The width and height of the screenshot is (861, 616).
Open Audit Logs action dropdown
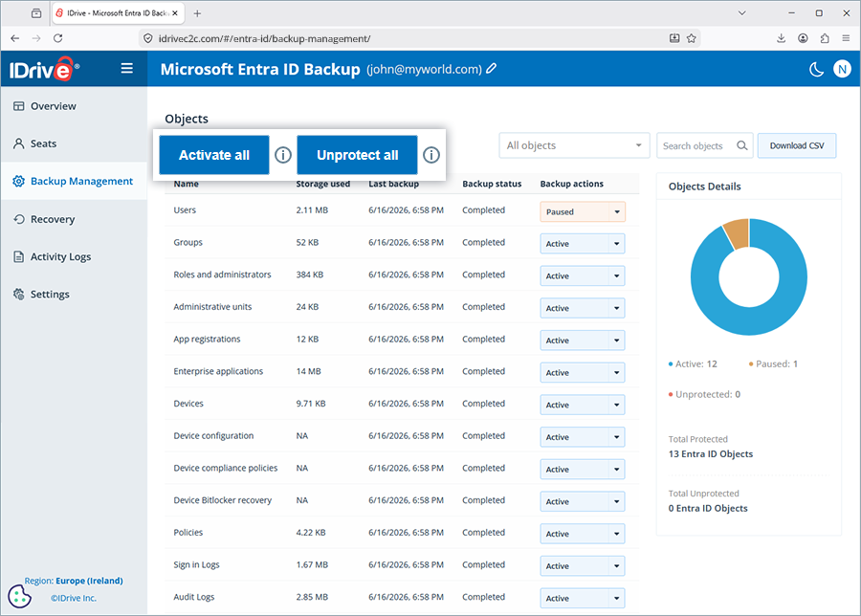pos(583,598)
